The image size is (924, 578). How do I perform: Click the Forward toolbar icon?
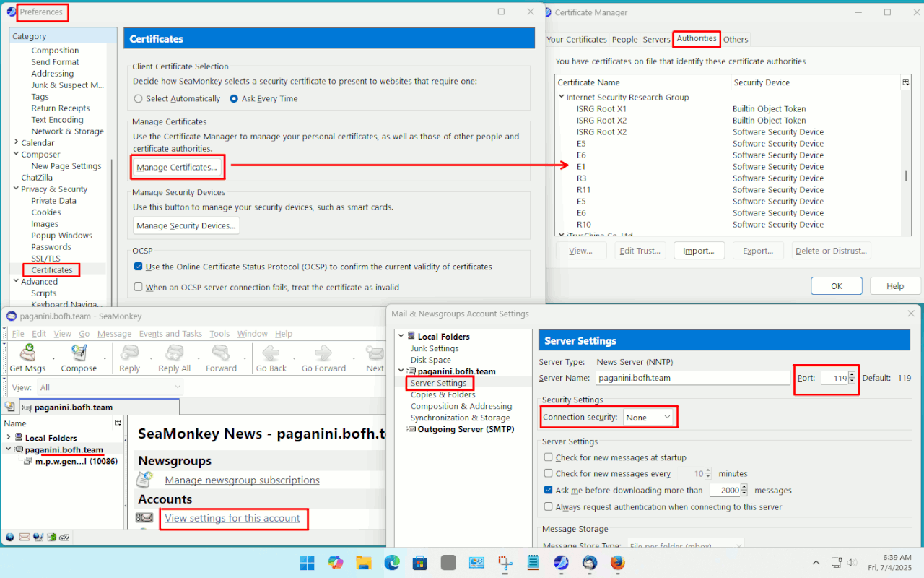click(221, 353)
